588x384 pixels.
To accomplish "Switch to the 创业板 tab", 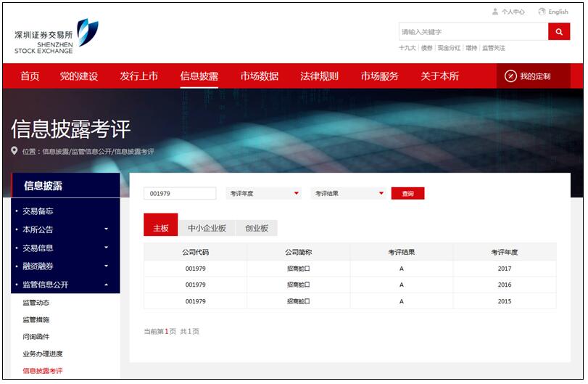I will 257,228.
